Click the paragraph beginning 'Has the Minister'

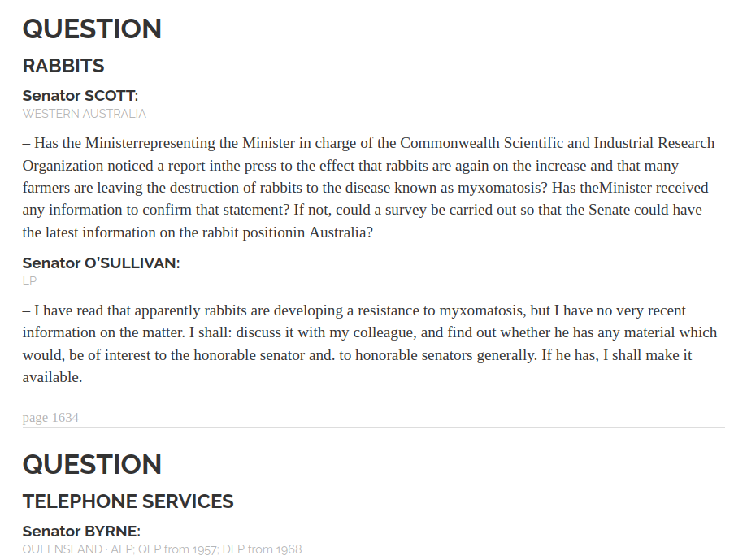click(369, 188)
